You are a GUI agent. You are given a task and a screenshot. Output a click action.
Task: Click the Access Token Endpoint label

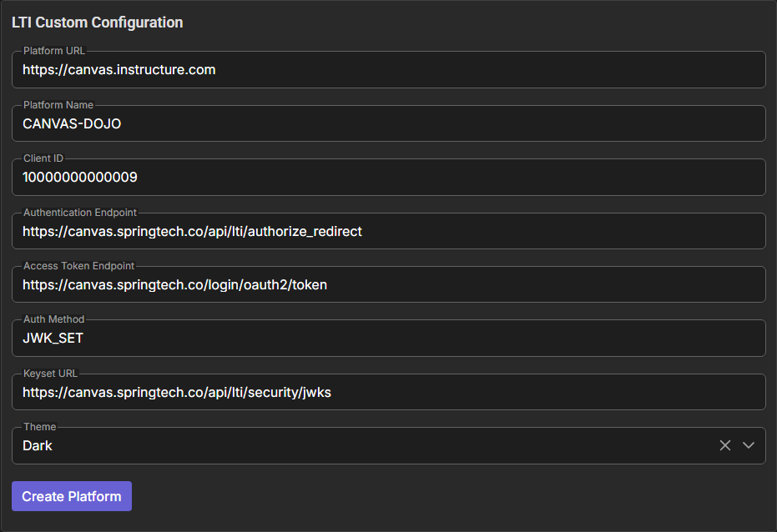pyautogui.click(x=78, y=266)
